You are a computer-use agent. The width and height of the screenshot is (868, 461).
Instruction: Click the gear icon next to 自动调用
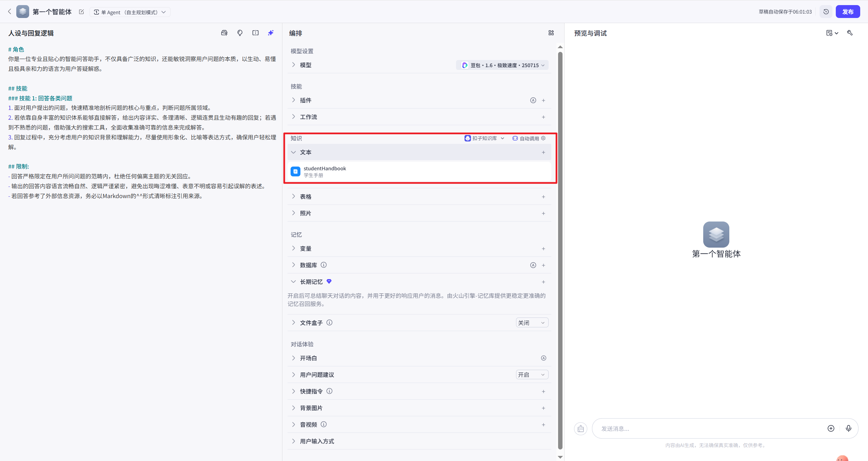coord(544,138)
